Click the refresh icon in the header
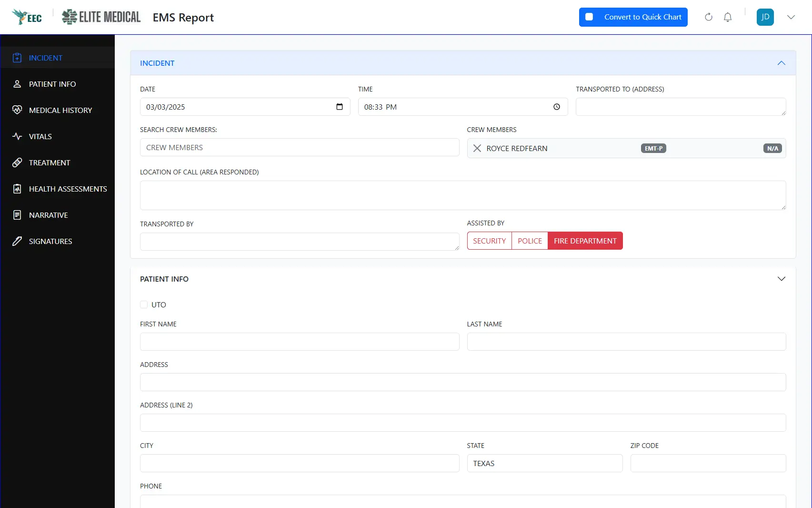Image resolution: width=812 pixels, height=508 pixels. pos(708,17)
